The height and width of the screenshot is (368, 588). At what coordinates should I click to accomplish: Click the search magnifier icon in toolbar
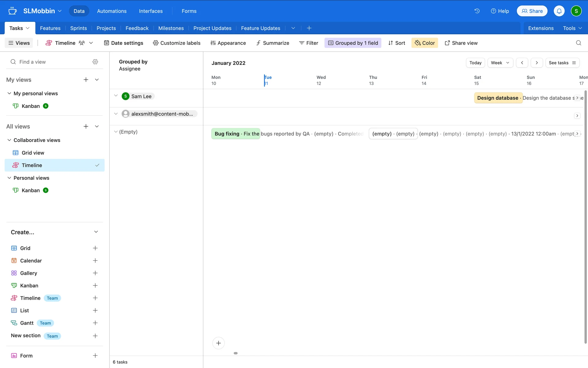point(578,43)
